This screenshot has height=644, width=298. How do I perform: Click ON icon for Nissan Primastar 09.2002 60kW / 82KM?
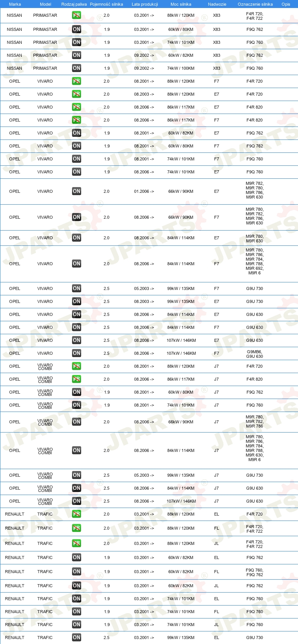(77, 55)
